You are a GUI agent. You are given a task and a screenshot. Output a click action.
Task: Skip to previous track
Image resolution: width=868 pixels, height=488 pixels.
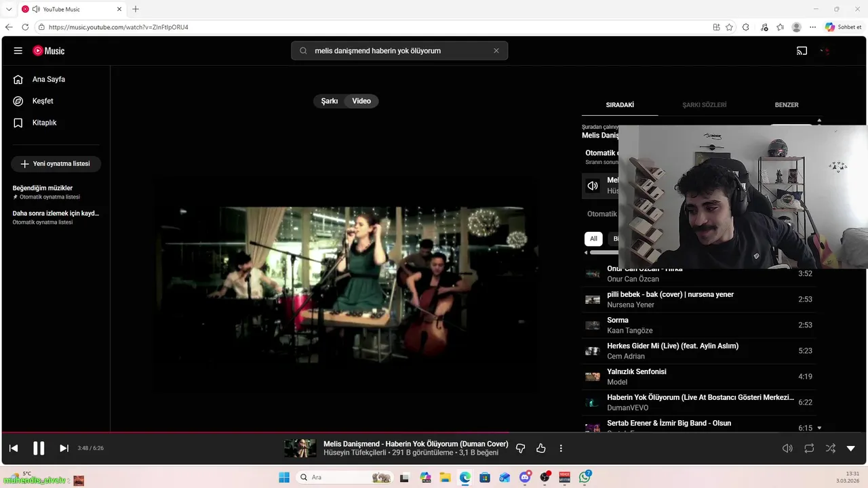point(14,448)
